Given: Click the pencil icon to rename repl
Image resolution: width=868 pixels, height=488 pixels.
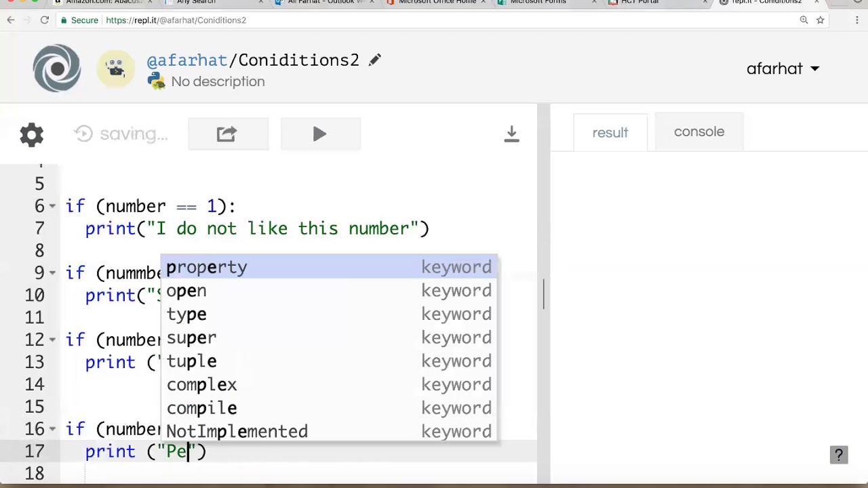Looking at the screenshot, I should [374, 60].
